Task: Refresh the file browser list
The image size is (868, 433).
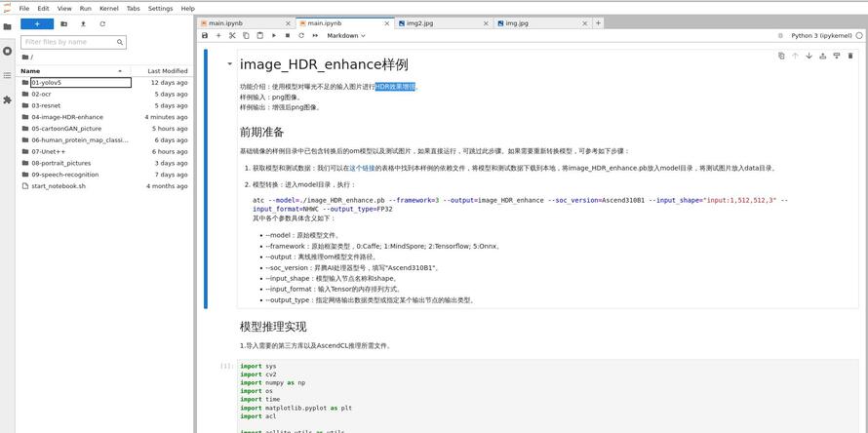Action: (102, 24)
